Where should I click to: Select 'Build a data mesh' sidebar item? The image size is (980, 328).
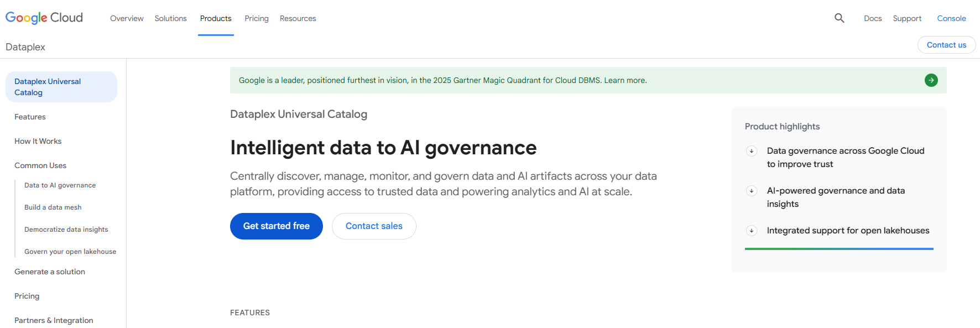[x=53, y=207]
